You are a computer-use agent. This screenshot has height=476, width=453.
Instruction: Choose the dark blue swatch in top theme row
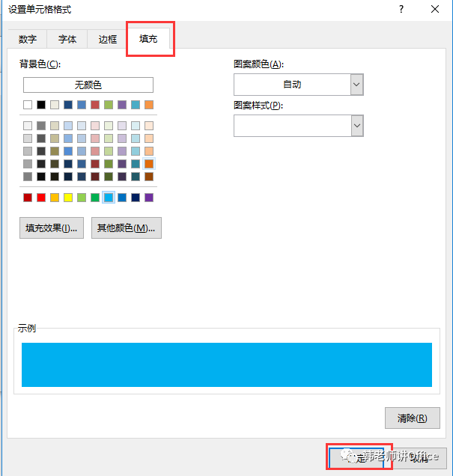tap(68, 105)
